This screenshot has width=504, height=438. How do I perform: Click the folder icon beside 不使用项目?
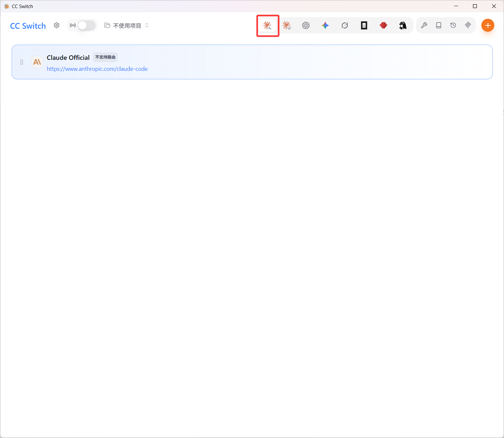tap(107, 25)
